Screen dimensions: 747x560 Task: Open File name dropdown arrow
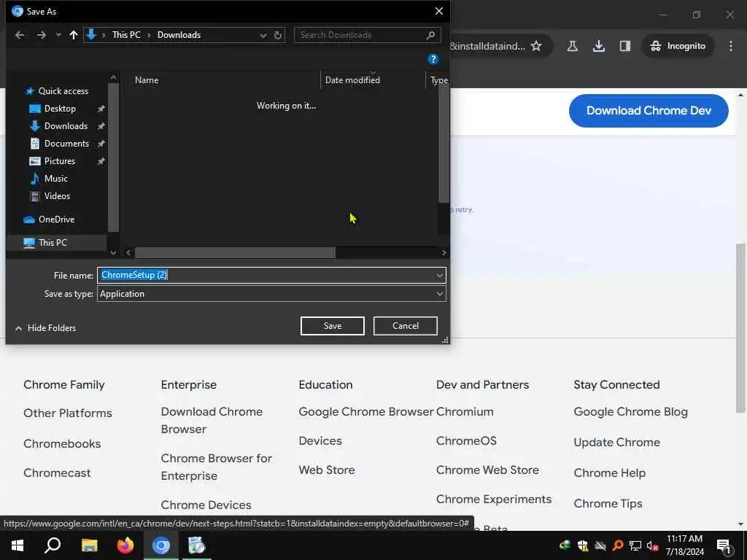click(x=439, y=275)
